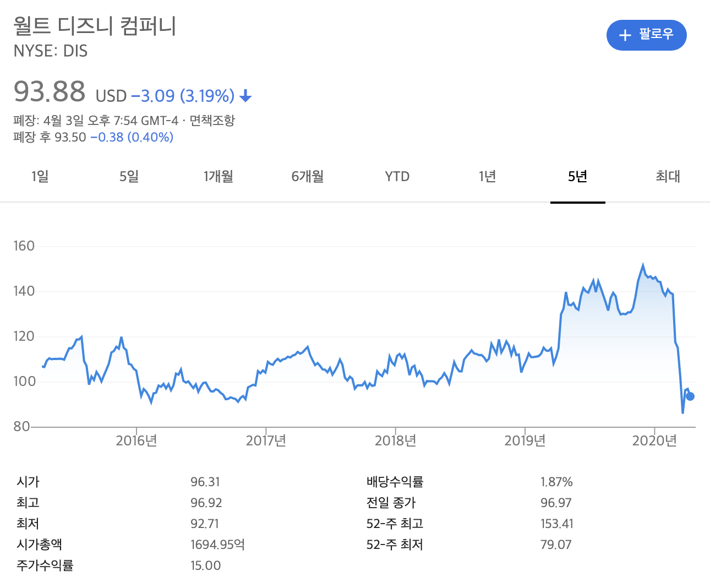The height and width of the screenshot is (588, 710).
Task: Click the current price dot on chart
Action: point(690,396)
